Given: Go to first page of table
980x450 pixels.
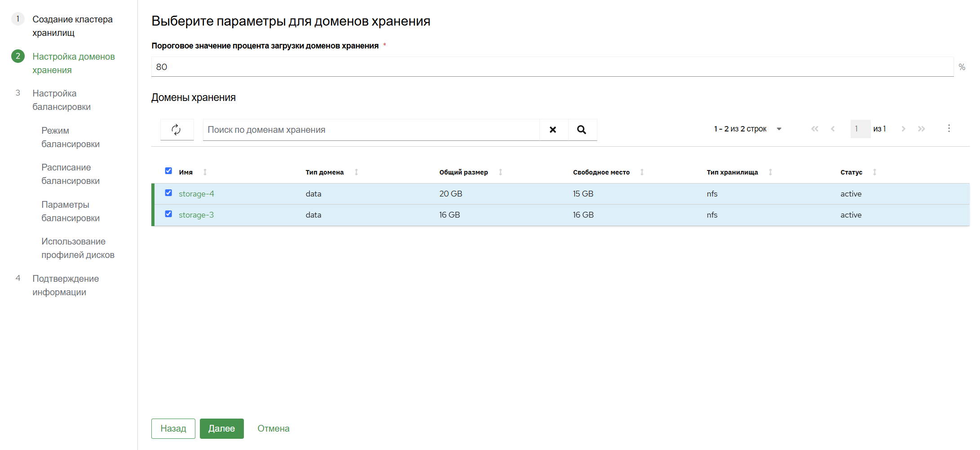Looking at the screenshot, I should point(815,129).
